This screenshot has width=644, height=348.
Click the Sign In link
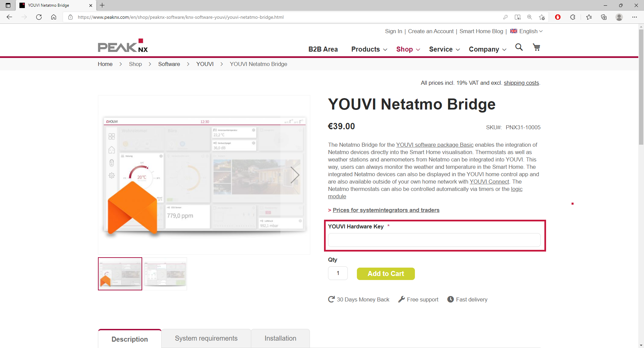tap(393, 31)
